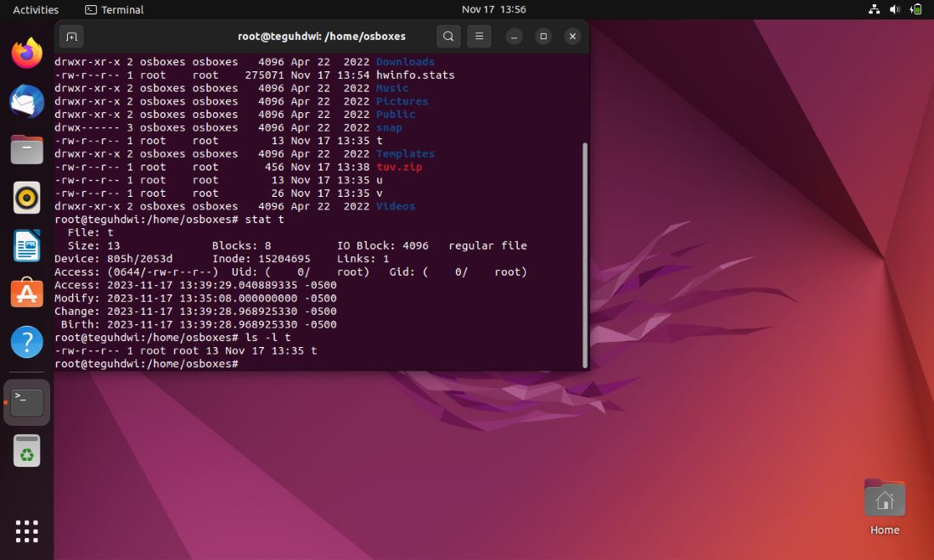Viewport: 934px width, 560px height.
Task: Open the Home folder desktop icon
Action: coord(885,507)
